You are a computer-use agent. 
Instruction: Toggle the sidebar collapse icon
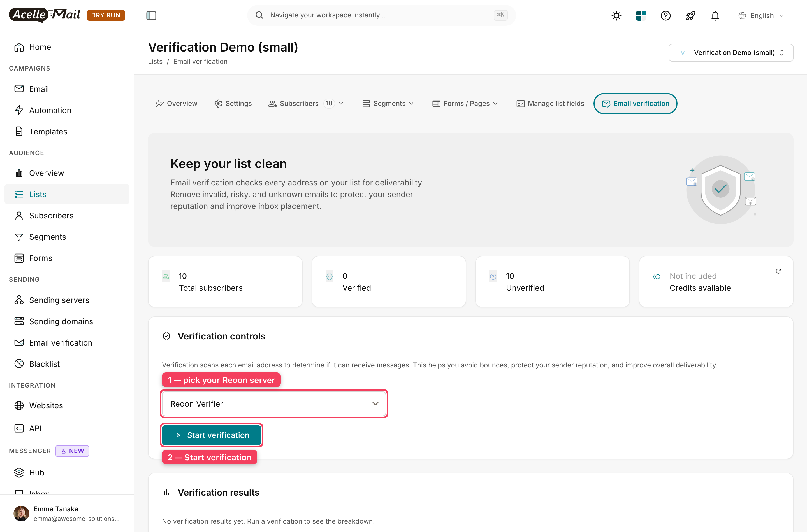(151, 16)
